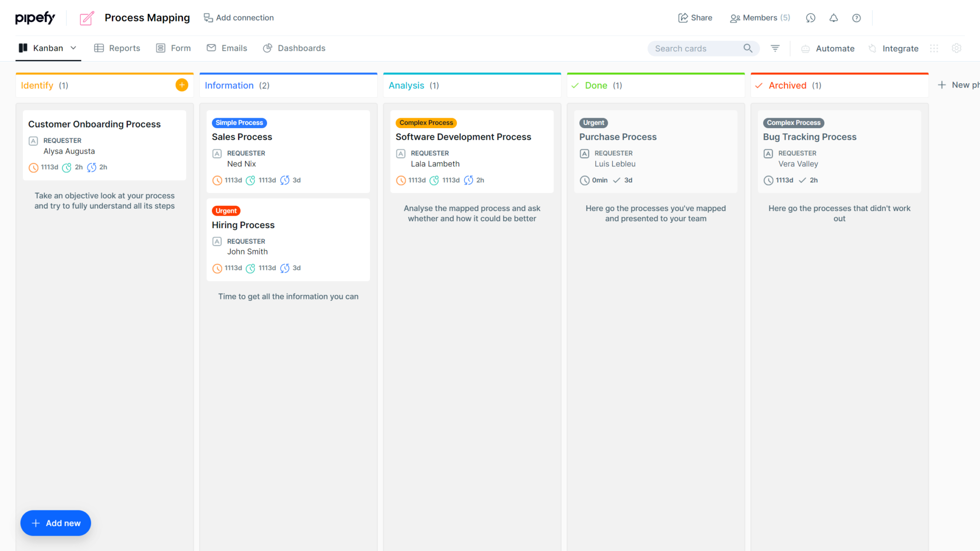The height and width of the screenshot is (551, 980).
Task: View activity history via the clock icon
Action: (811, 18)
